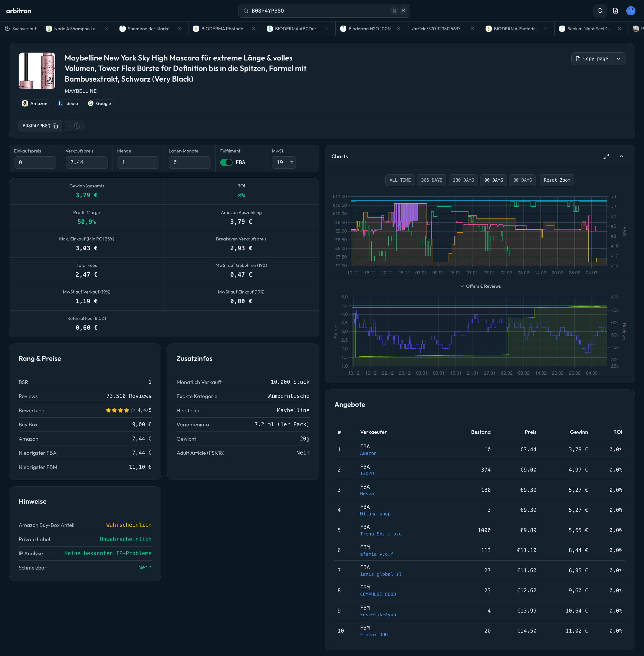Click the empty EAN copy icon
This screenshot has height=656, width=644.
pos(77,126)
